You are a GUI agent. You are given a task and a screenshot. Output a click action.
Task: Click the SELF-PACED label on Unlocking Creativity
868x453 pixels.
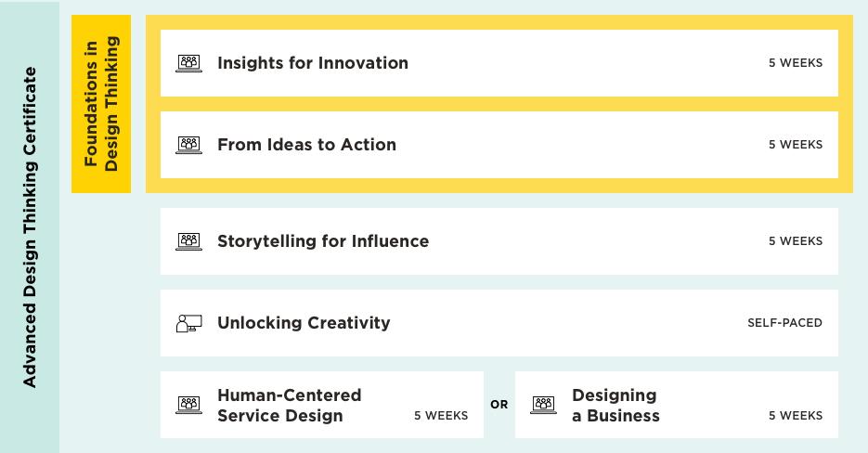pyautogui.click(x=784, y=323)
